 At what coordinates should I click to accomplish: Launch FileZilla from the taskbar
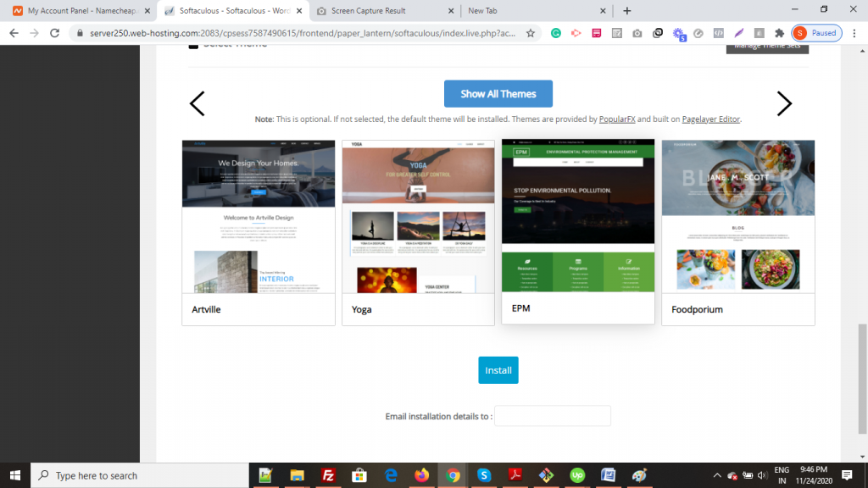tap(329, 475)
